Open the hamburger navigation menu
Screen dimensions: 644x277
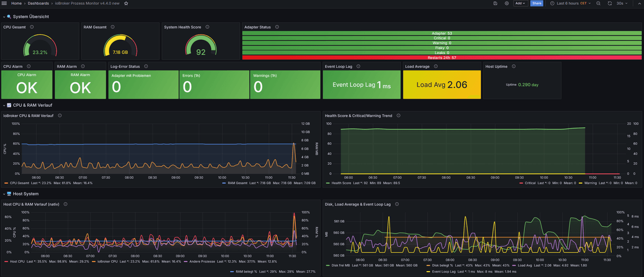tap(4, 3)
